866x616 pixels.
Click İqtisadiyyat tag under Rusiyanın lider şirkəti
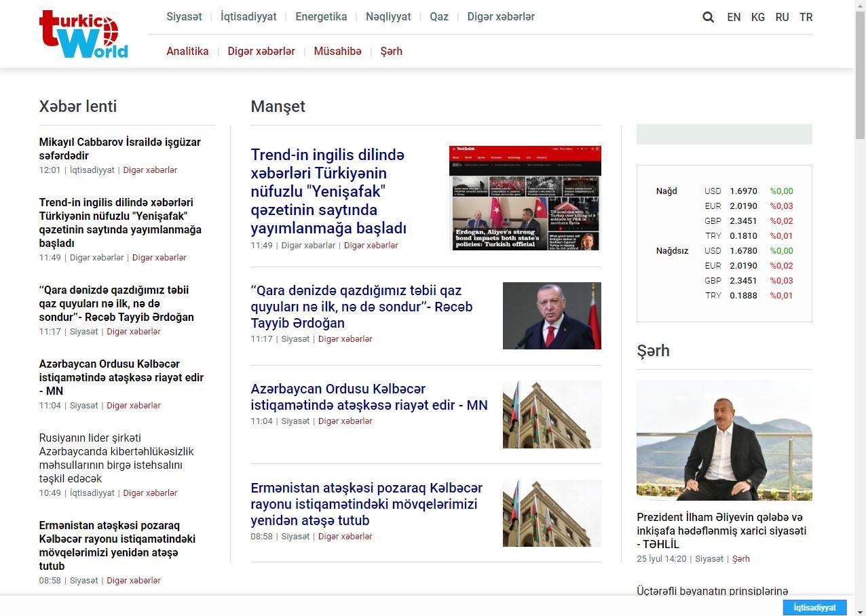click(x=92, y=493)
